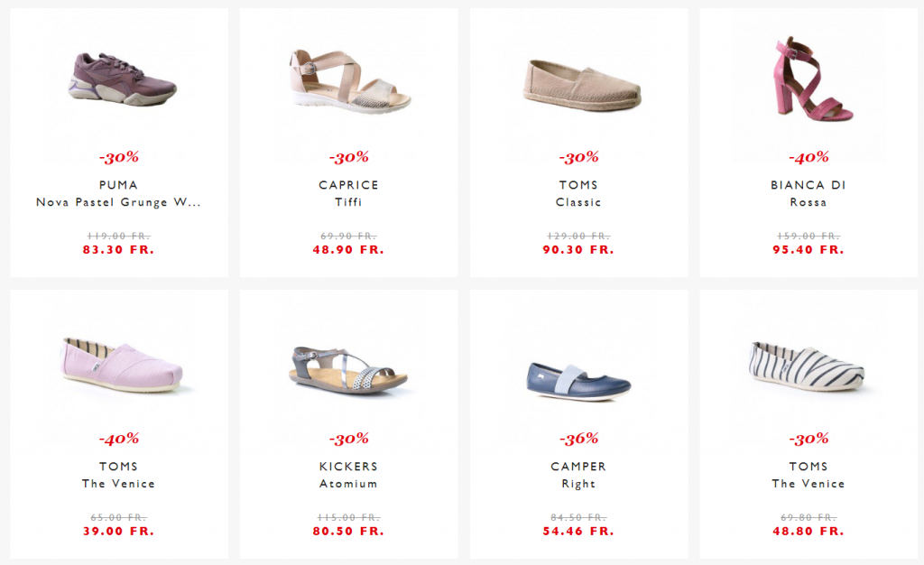View the Kickers Atomium sandal photo
924x565 pixels.
click(x=349, y=371)
